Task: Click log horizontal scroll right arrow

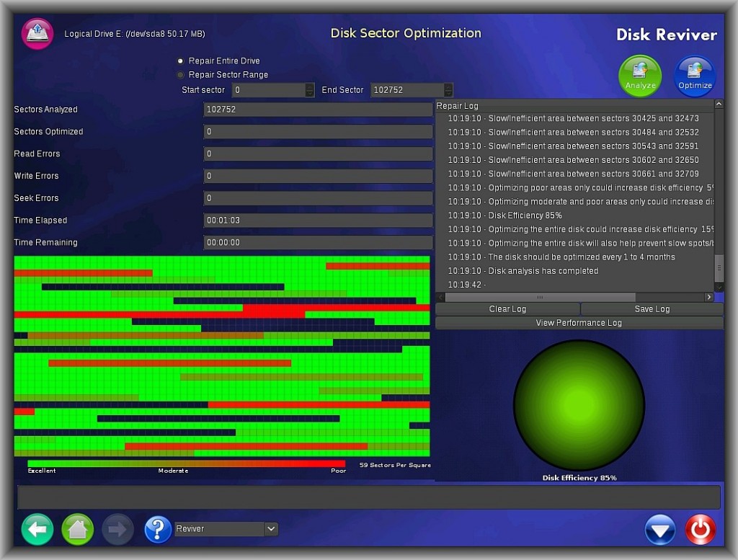Action: click(x=709, y=298)
